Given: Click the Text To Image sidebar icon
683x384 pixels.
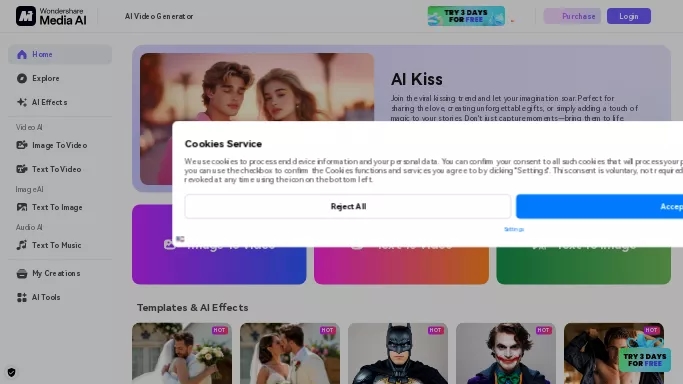Looking at the screenshot, I should [22, 207].
